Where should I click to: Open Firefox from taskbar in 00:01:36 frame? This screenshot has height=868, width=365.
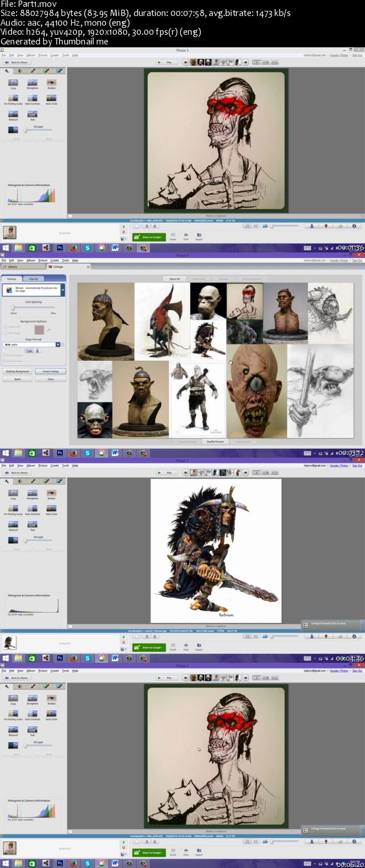click(x=73, y=248)
